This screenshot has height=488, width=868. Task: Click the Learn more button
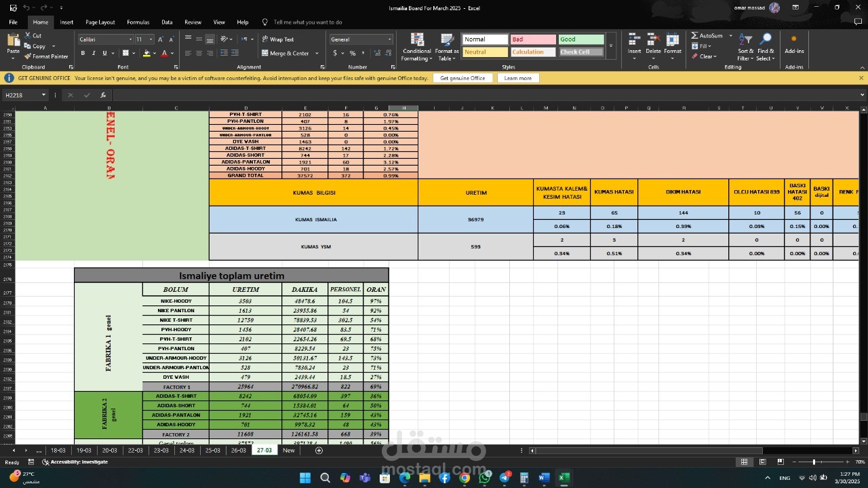[x=518, y=78]
